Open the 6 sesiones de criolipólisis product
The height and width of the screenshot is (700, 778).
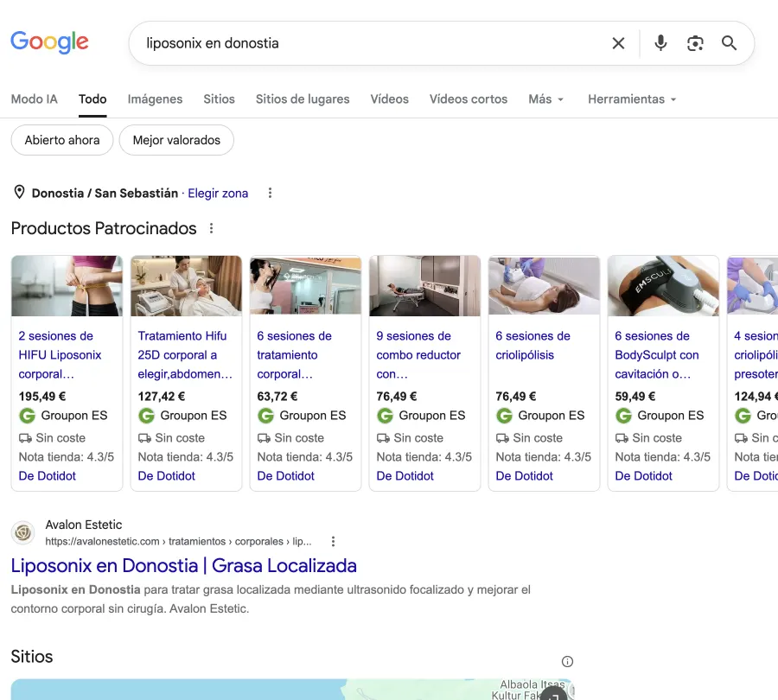(x=532, y=346)
